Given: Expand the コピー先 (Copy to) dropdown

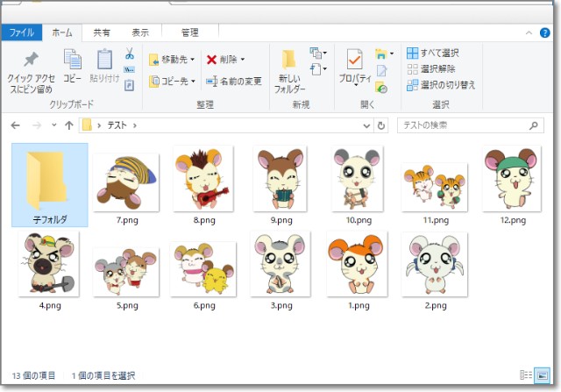Looking at the screenshot, I should coord(193,82).
